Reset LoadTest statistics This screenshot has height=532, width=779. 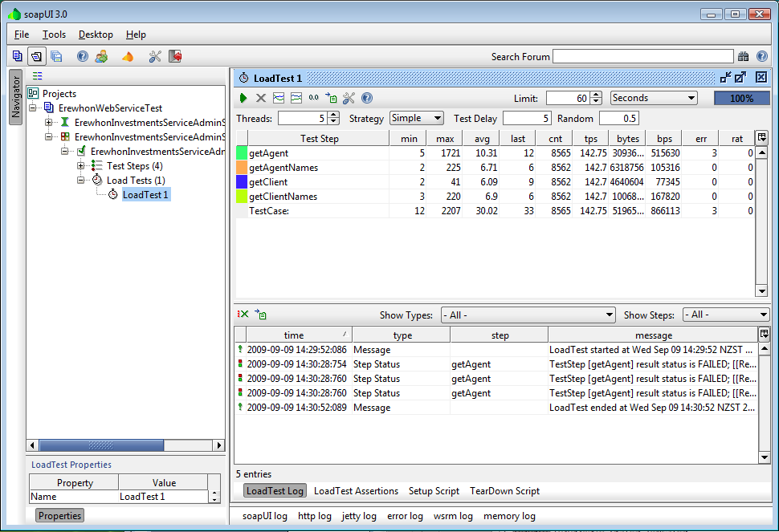(x=313, y=98)
